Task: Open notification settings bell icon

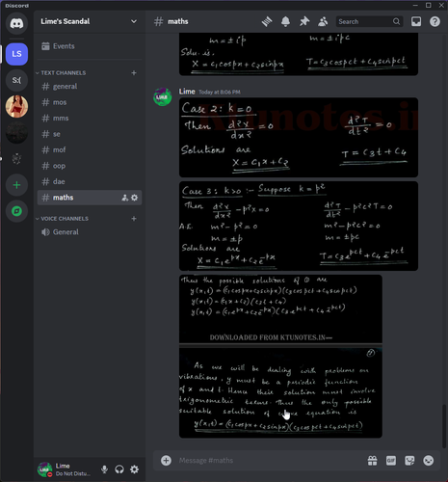Action: [285, 21]
